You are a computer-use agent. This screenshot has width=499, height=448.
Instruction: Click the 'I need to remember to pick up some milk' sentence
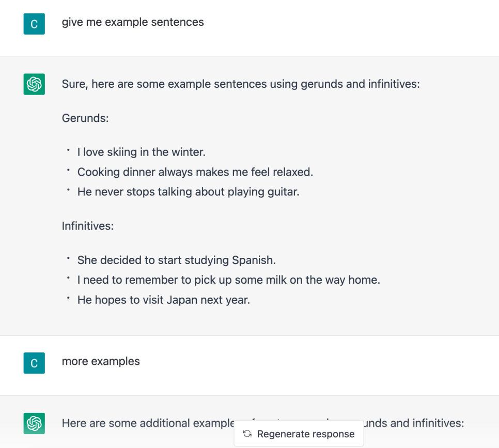229,280
